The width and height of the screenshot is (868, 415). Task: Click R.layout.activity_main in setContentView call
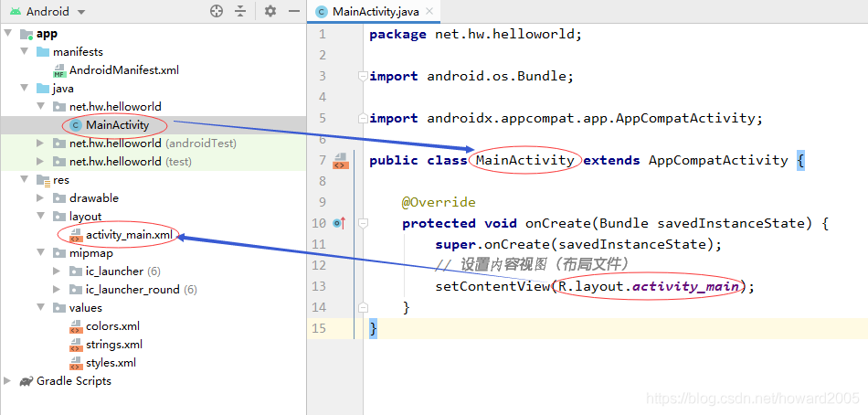tap(647, 286)
